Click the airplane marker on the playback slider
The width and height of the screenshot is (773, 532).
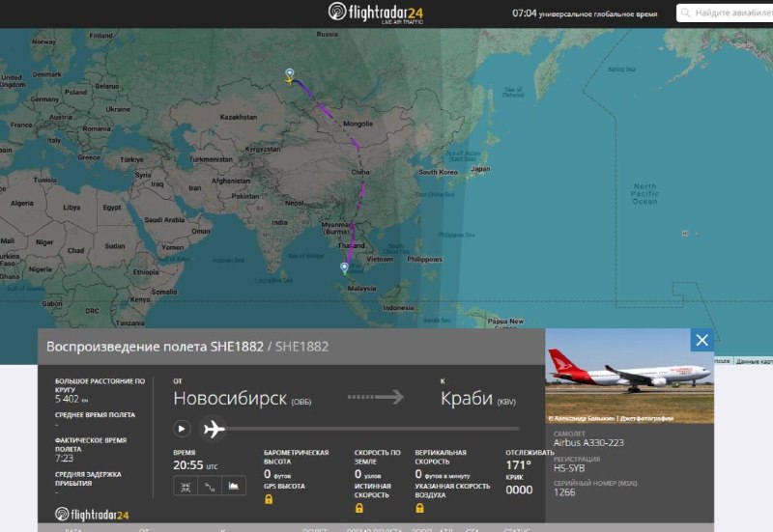[214, 429]
